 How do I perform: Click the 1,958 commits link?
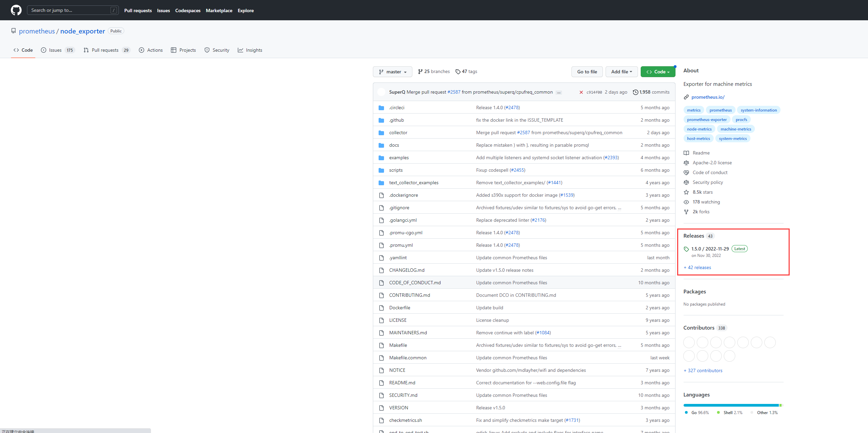(651, 92)
